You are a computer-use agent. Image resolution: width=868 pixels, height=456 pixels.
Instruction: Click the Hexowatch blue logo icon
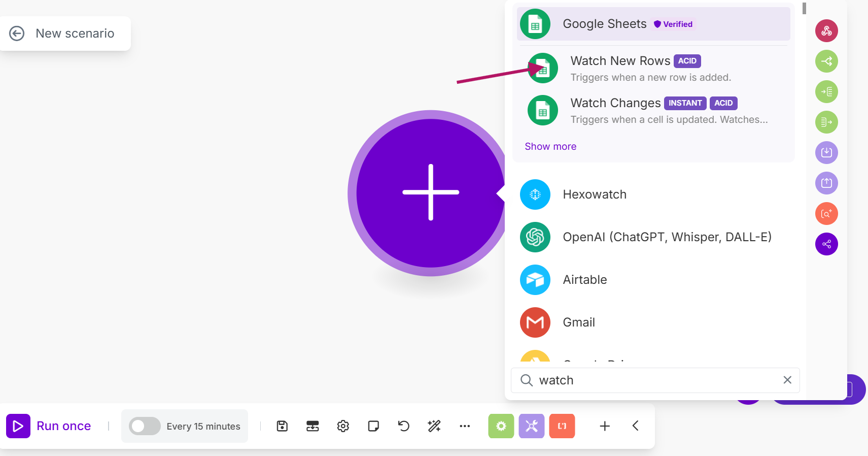point(535,194)
